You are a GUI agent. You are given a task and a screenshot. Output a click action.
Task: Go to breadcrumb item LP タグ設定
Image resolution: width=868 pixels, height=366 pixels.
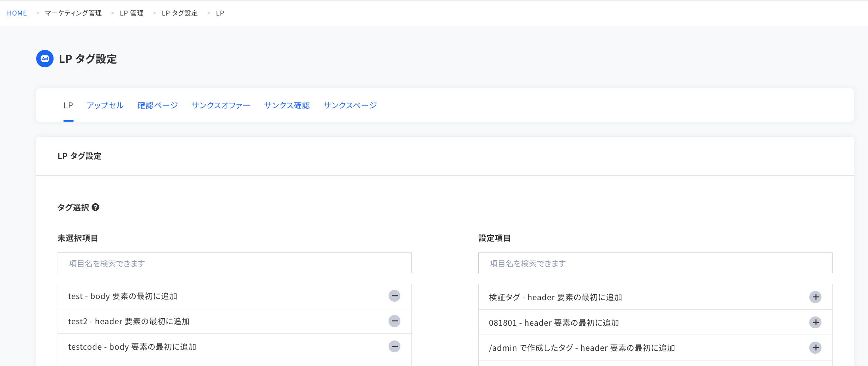point(180,13)
